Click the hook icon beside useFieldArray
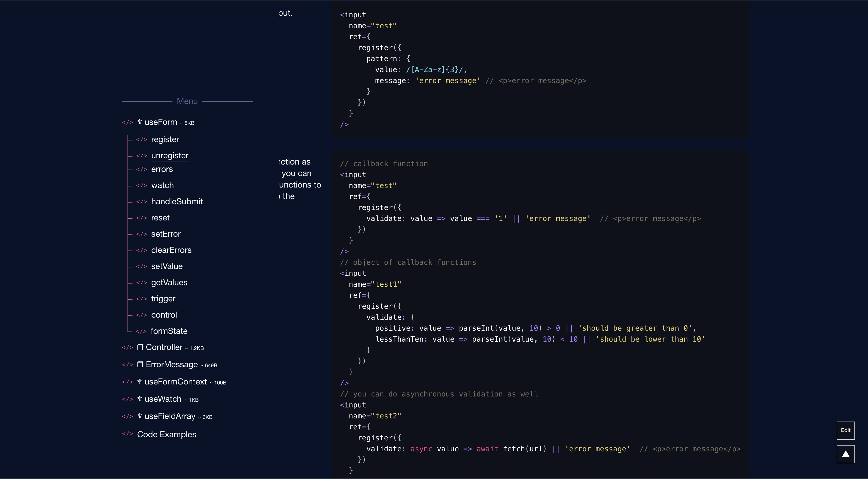This screenshot has height=479, width=868. (x=139, y=416)
